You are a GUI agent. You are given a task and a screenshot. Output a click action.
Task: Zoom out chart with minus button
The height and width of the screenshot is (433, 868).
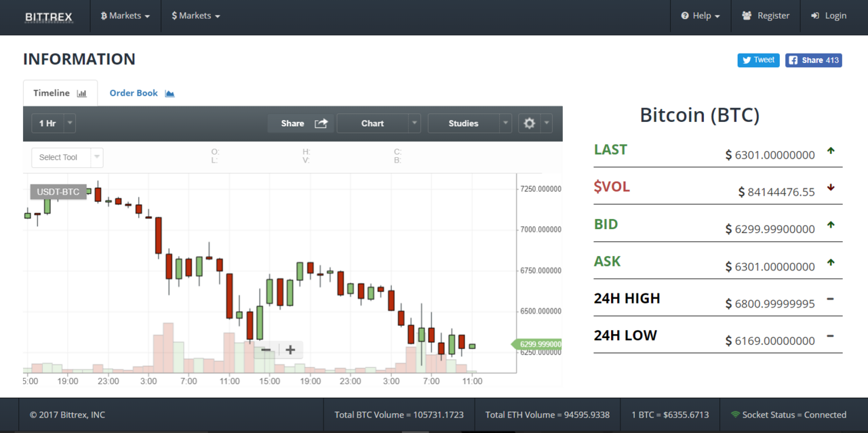pos(266,350)
